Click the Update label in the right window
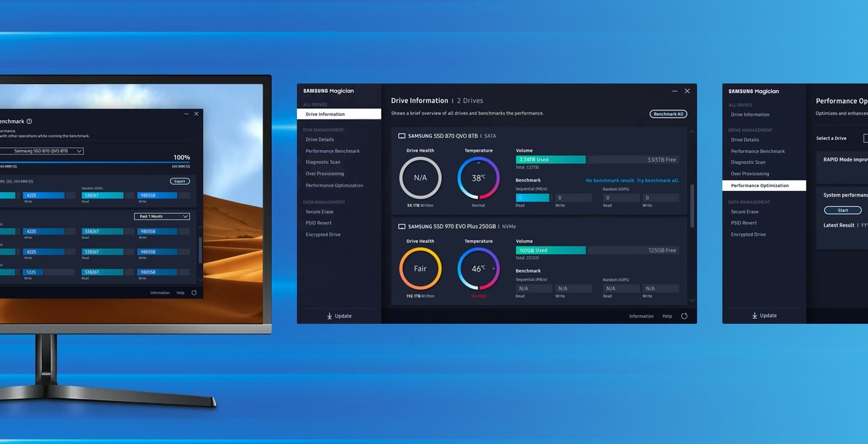This screenshot has height=444, width=868. pos(769,316)
